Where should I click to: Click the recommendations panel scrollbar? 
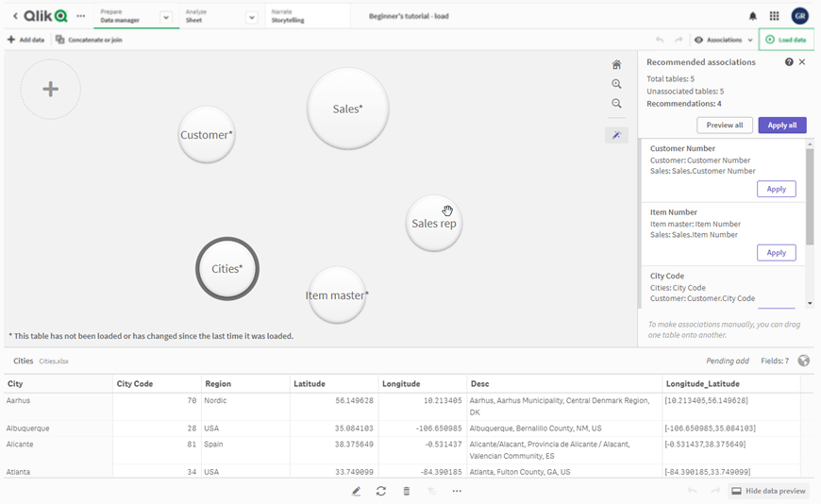point(810,197)
